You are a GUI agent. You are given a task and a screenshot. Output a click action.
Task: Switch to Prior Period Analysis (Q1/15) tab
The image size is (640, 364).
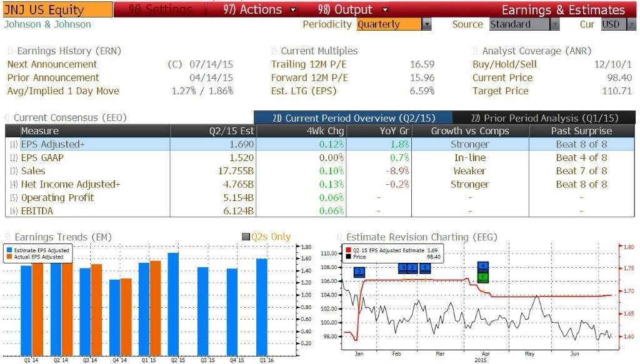pos(544,118)
